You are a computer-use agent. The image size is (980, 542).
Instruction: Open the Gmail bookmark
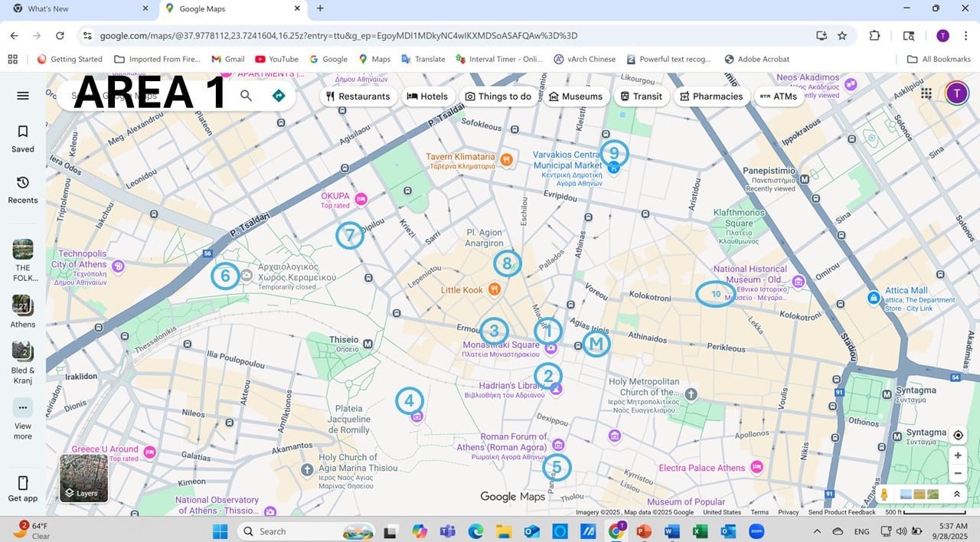228,59
